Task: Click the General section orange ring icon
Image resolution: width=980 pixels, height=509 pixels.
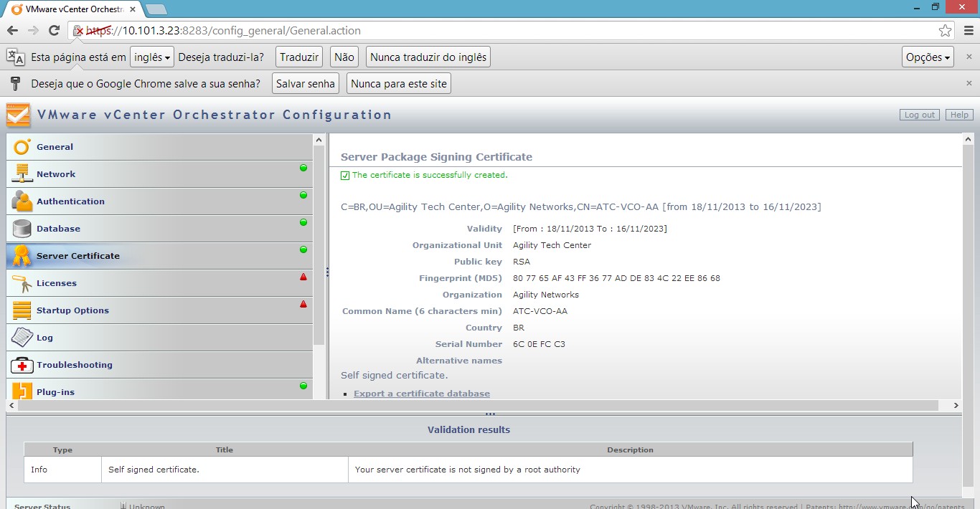Action: 22,147
